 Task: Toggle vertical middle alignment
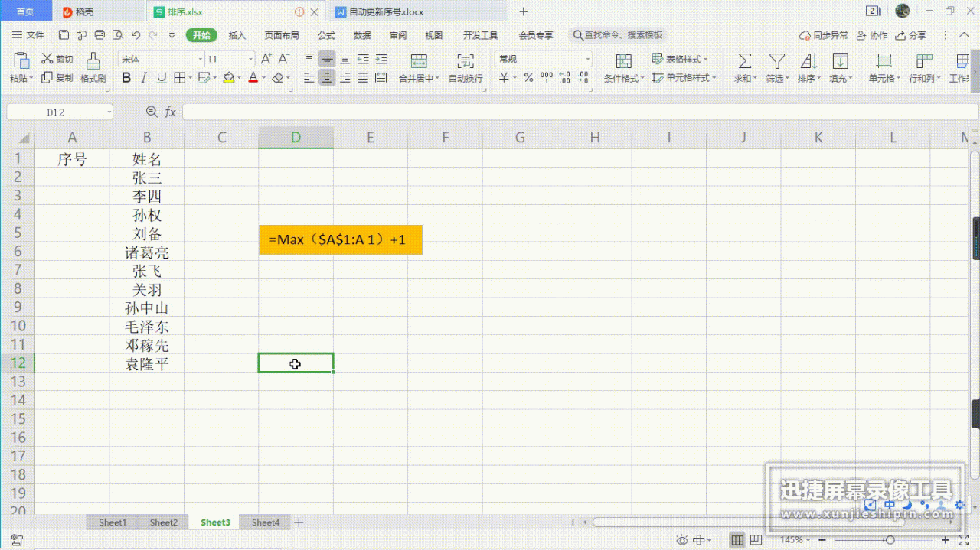[x=327, y=59]
